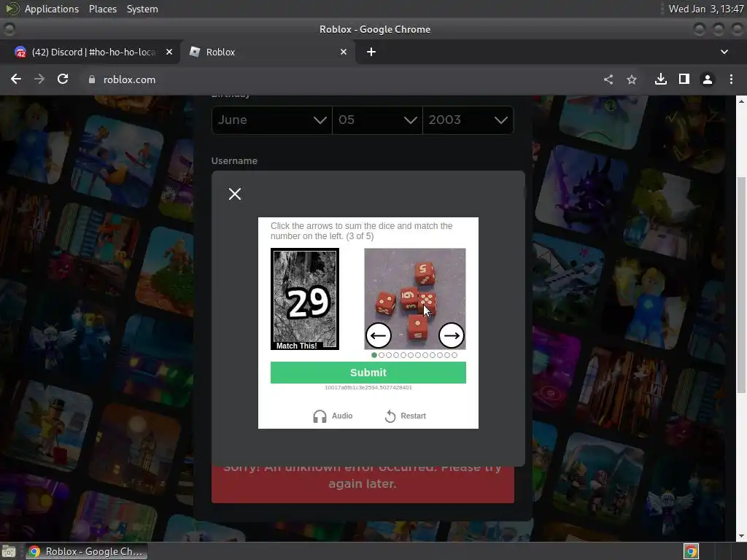
Task: Share this page via the share icon
Action: (x=608, y=79)
